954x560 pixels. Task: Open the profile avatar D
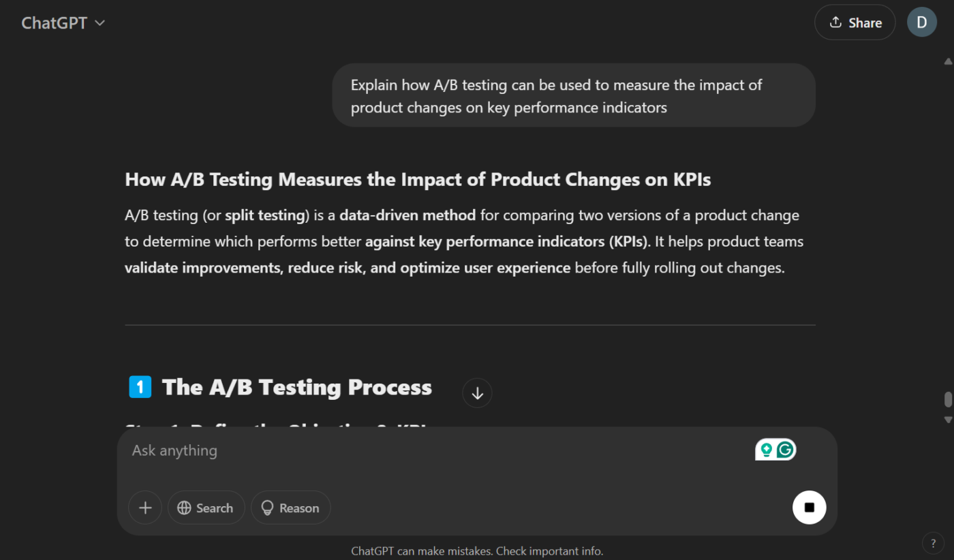coord(921,22)
